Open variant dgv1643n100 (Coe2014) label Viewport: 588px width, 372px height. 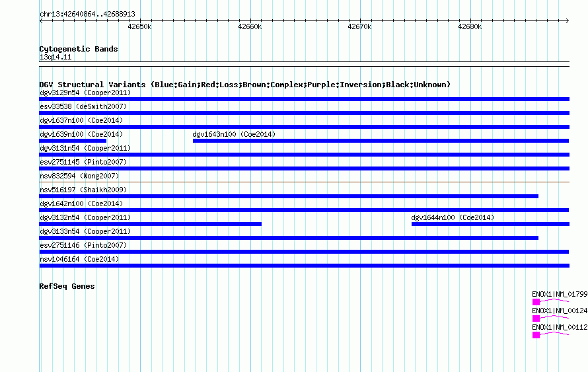point(234,134)
